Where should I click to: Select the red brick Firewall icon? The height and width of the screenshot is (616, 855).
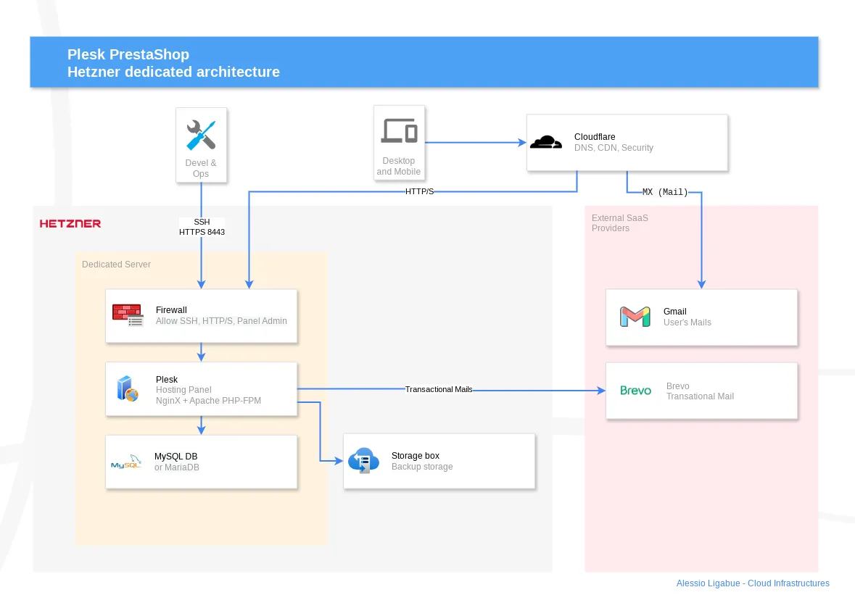pyautogui.click(x=128, y=315)
